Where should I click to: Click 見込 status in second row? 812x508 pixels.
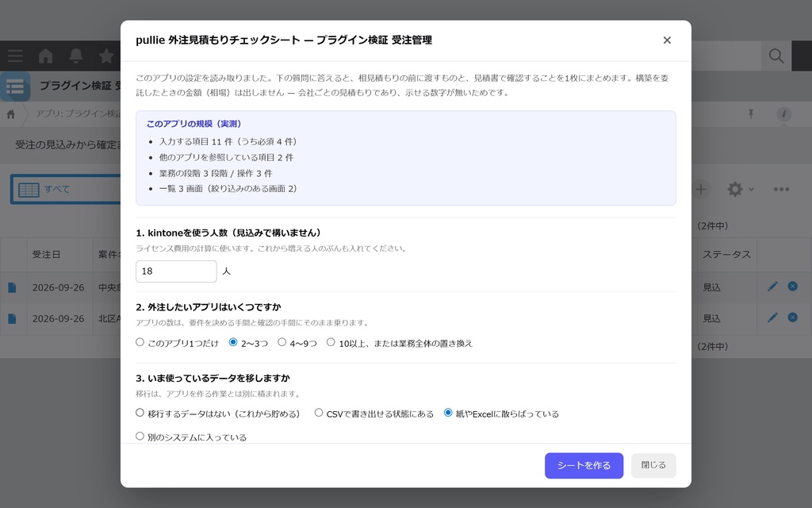[711, 319]
